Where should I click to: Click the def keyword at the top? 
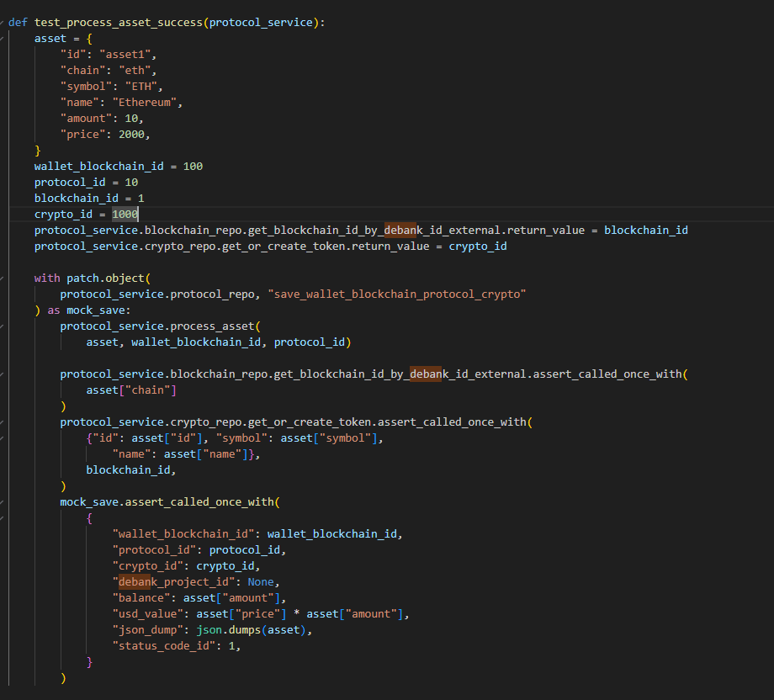tap(17, 22)
